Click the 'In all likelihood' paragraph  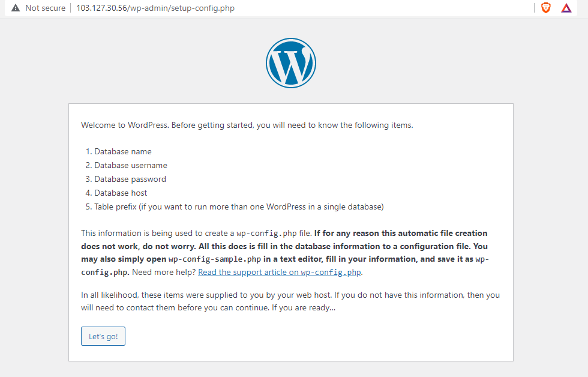(x=290, y=301)
